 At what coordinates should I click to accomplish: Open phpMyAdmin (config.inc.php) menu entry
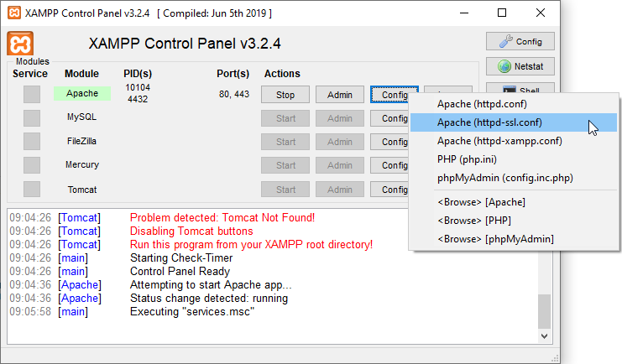[504, 178]
